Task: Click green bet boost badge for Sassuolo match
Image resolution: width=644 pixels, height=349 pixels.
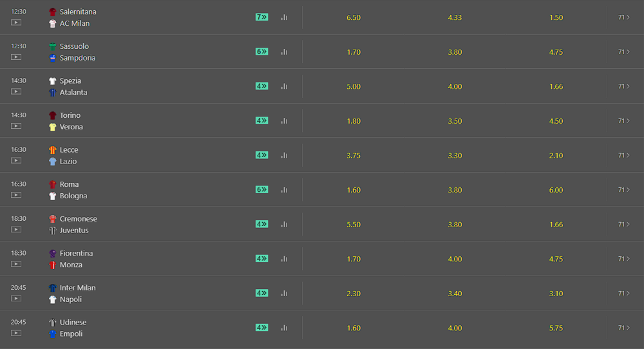Action: coord(261,52)
